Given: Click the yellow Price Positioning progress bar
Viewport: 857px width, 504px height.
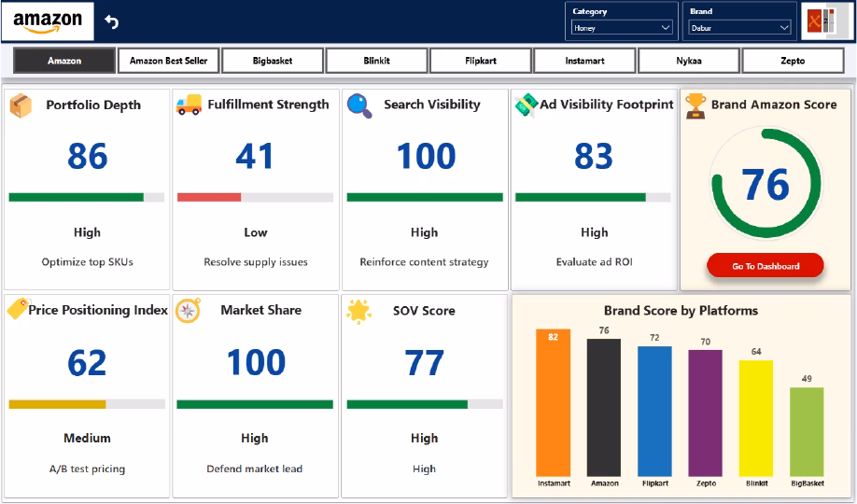Looking at the screenshot, I should 57,404.
